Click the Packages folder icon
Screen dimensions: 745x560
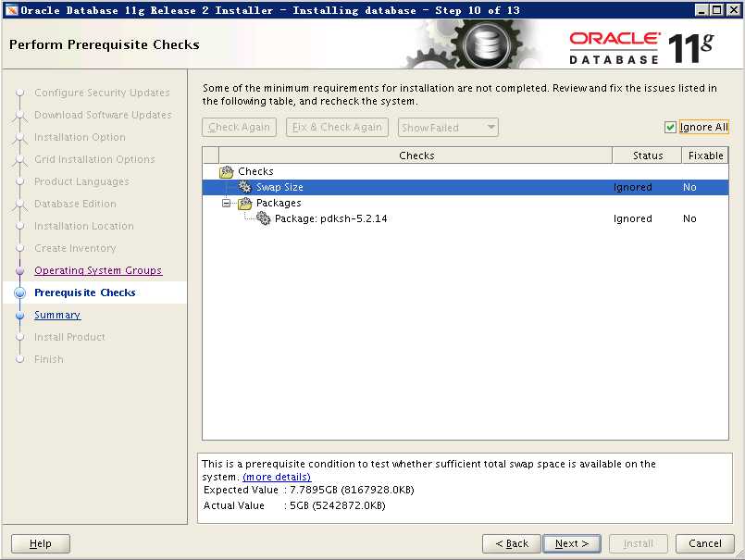[244, 203]
